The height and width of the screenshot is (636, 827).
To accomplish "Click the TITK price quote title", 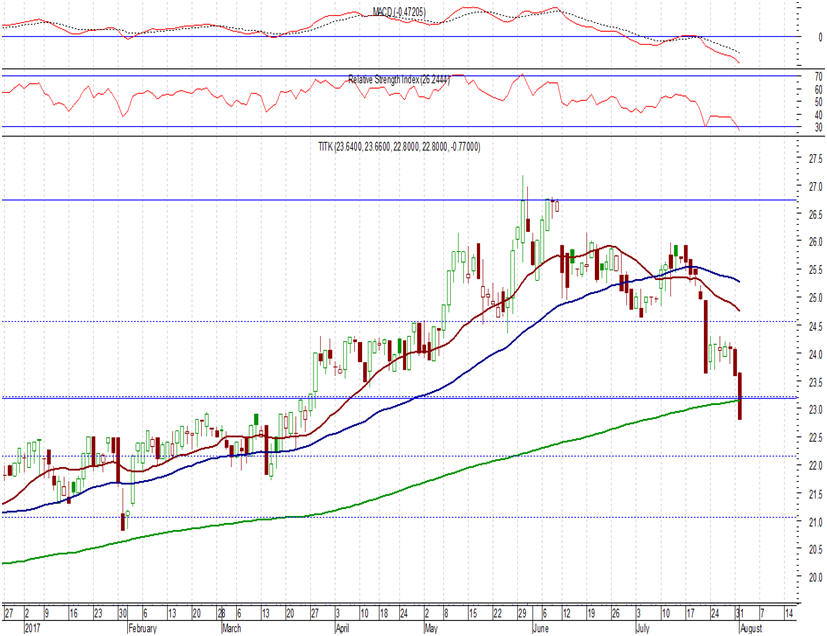I will 399,147.
